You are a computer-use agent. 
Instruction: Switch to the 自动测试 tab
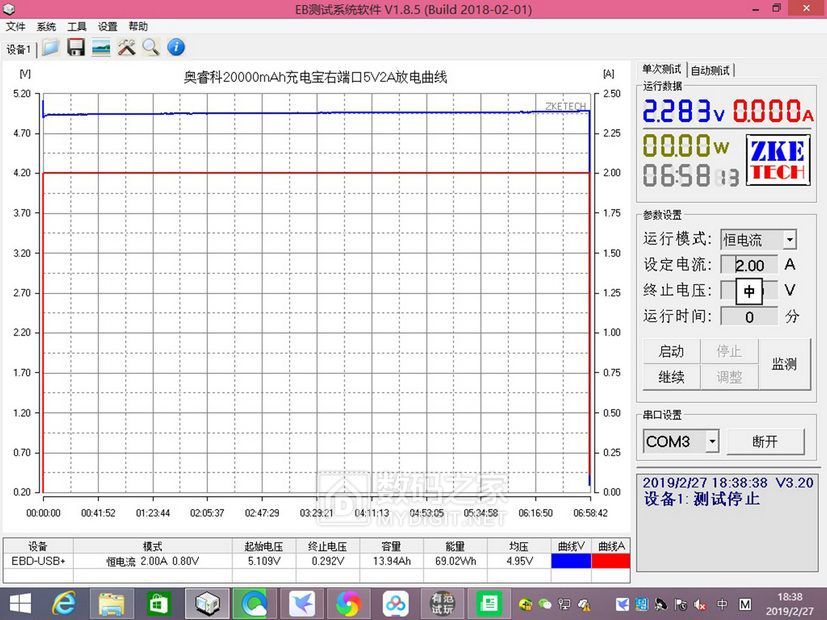[x=711, y=70]
